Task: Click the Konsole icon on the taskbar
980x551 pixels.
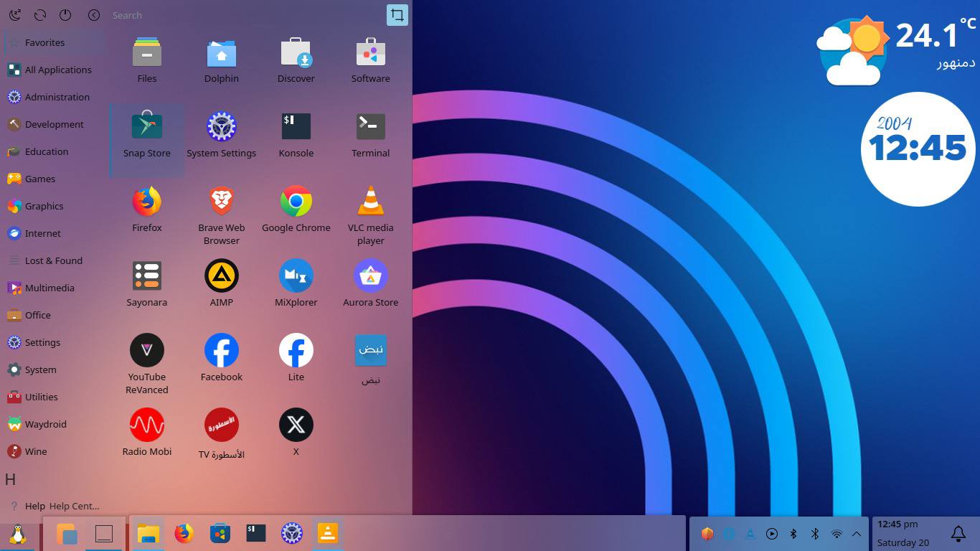Action: pos(256,533)
